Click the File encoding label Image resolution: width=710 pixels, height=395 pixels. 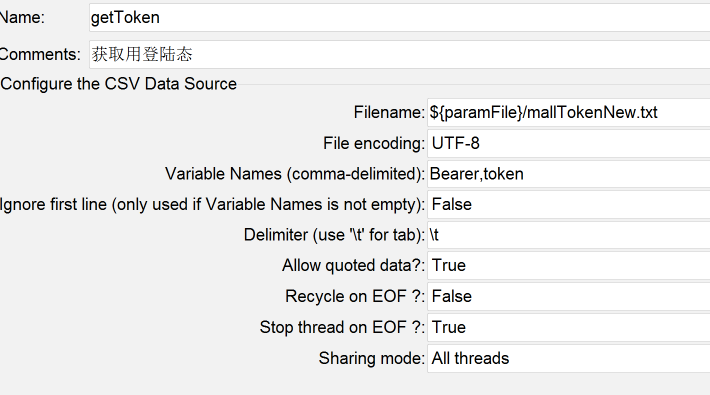(x=374, y=143)
